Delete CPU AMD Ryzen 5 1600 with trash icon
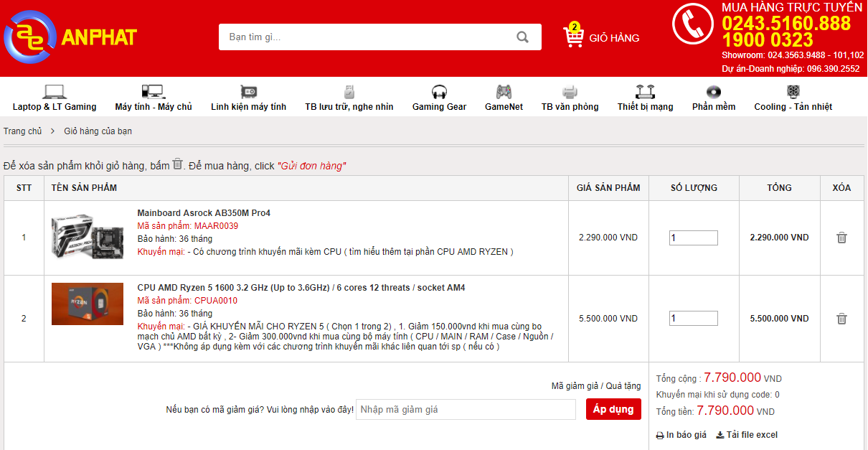The width and height of the screenshot is (868, 450). 842,319
